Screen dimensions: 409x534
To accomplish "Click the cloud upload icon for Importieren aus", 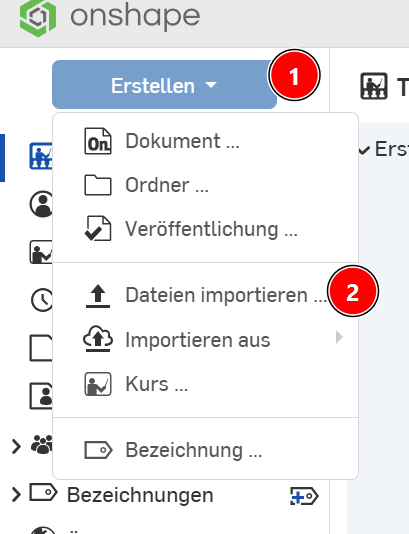I will [98, 339].
